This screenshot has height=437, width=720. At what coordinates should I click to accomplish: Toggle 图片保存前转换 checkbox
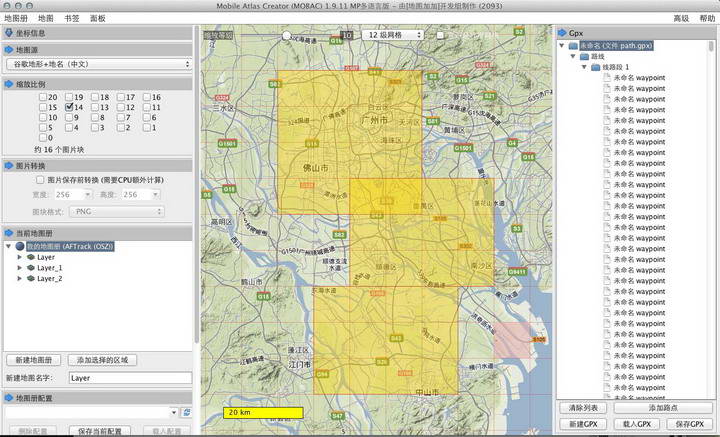[40, 180]
